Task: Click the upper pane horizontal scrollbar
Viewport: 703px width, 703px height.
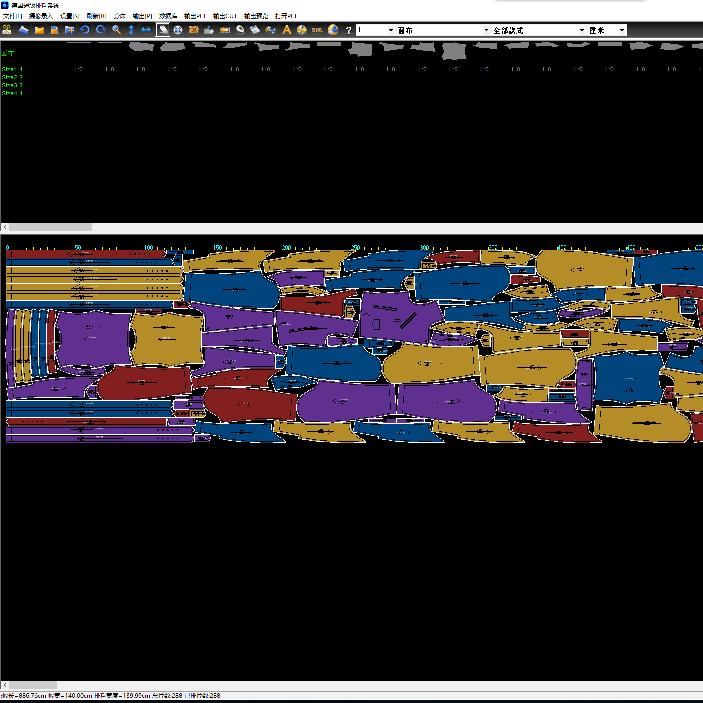Action: (50, 227)
